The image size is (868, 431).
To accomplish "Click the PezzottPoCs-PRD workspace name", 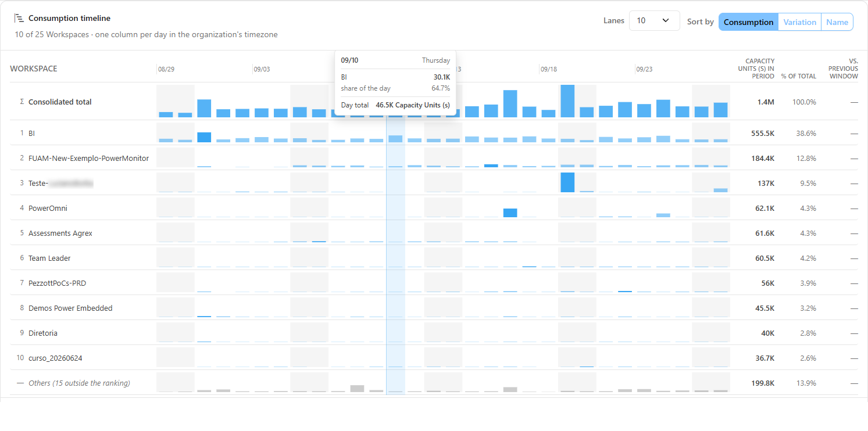I will coord(57,283).
